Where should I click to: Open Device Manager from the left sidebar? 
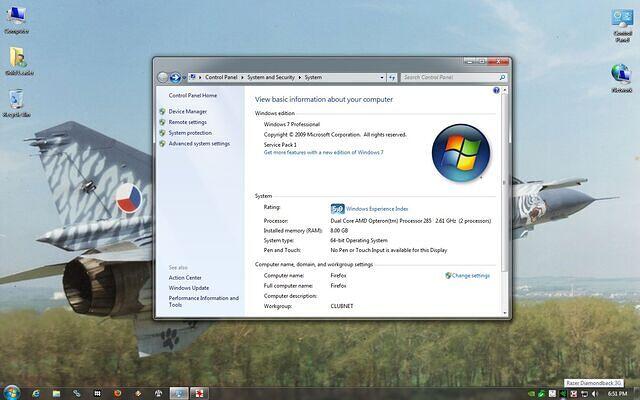[x=187, y=111]
